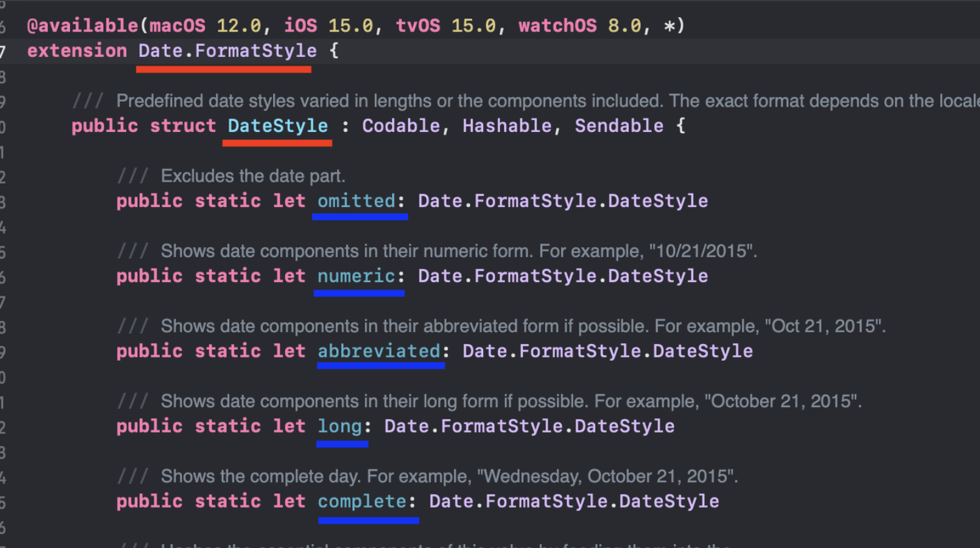Click the type annotation after long
Viewport: 980px width, 548px height.
(x=529, y=426)
